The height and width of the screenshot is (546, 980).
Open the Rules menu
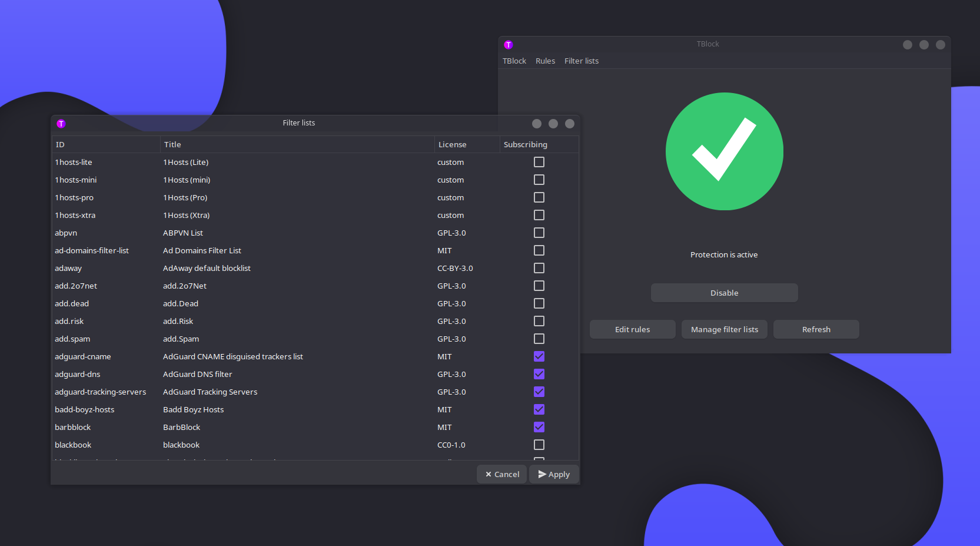click(x=545, y=61)
